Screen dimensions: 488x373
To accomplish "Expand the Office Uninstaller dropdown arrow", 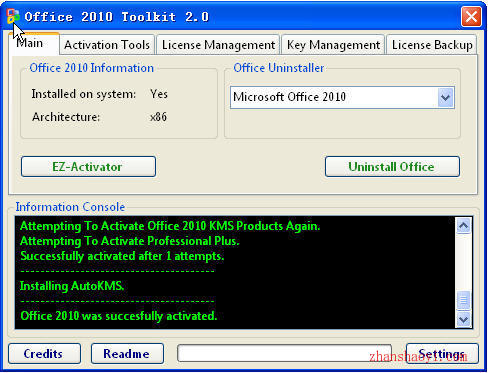I will (x=445, y=97).
